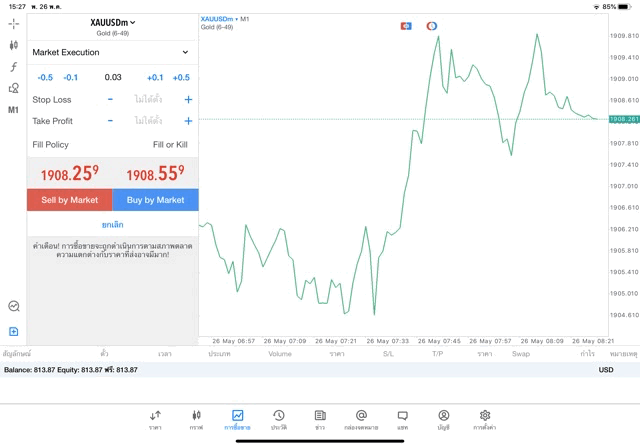Tap the XAUUSDm M1 chart title
640x447 pixels.
point(225,19)
